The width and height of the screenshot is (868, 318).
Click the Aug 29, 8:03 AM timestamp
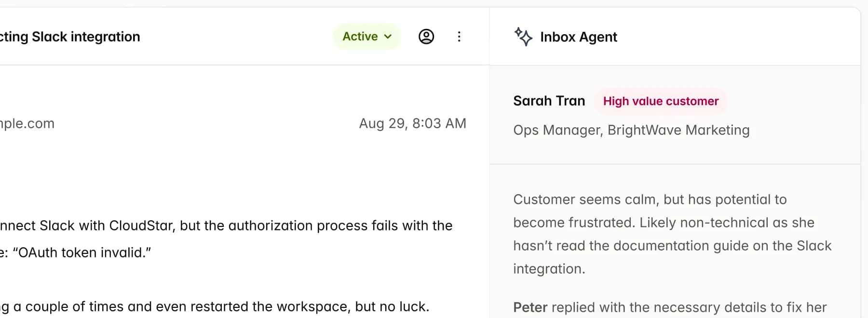412,123
